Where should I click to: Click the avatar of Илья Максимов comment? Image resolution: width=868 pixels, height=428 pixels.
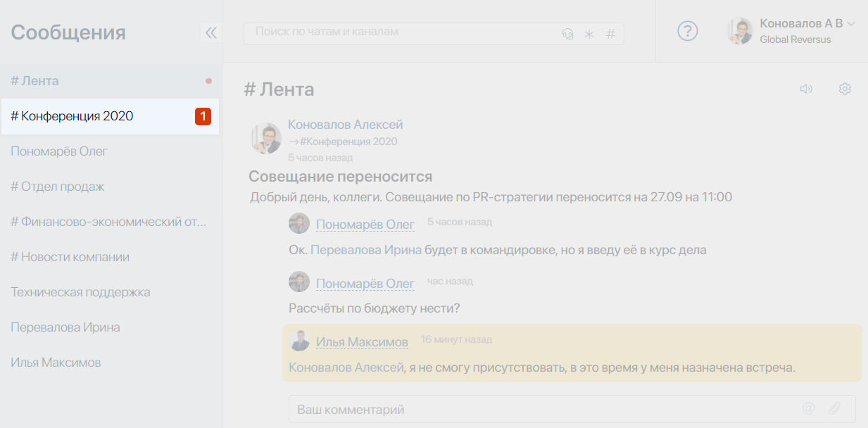pos(300,341)
